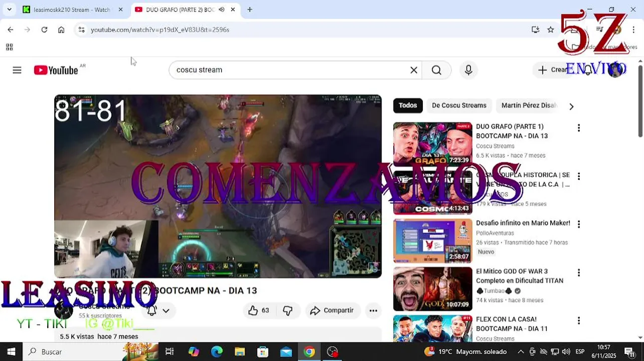Dislike the video with thumbs down
644x361 pixels.
287,310
